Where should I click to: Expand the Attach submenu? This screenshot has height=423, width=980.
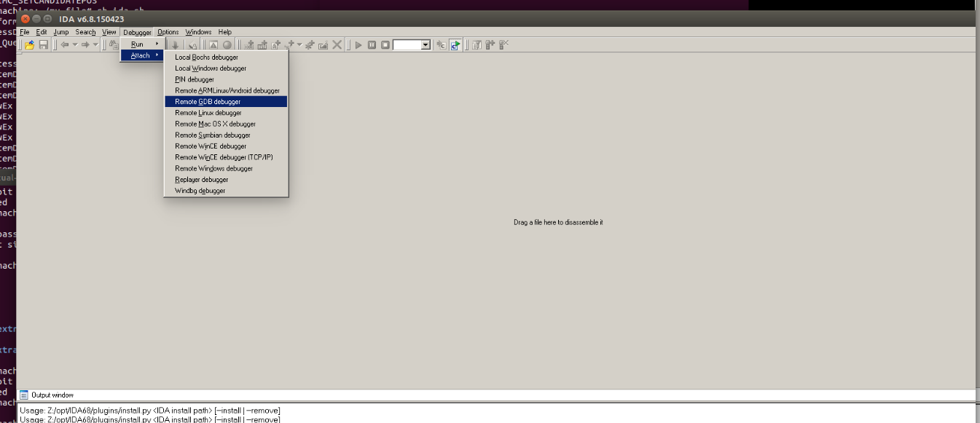142,55
